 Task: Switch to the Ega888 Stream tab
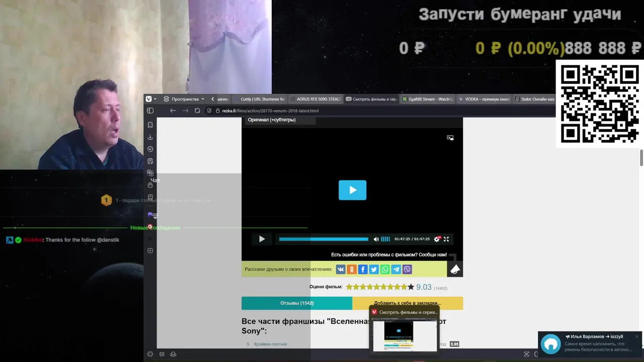(x=428, y=99)
